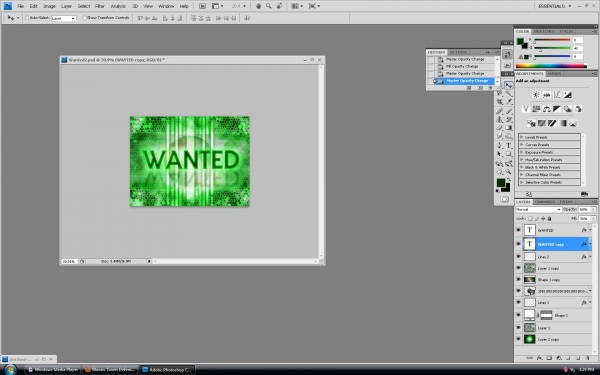
Task: Hide the Layer 2 copy layer
Action: 518,339
